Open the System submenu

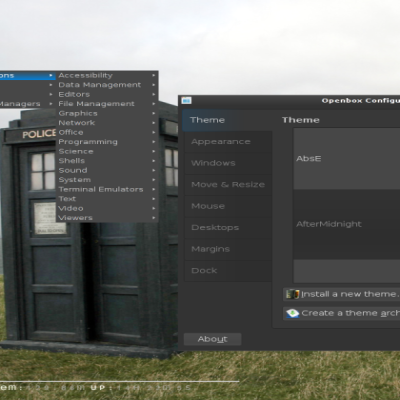107,180
